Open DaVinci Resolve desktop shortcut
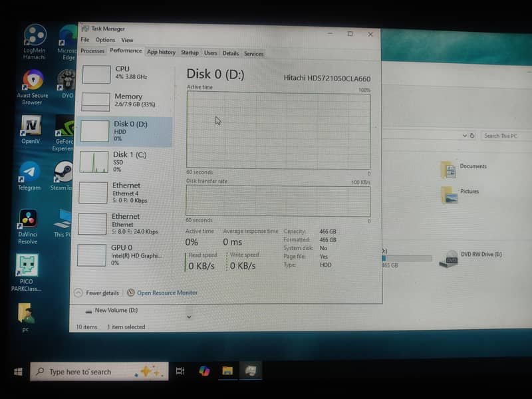The image size is (532, 399). (28, 226)
